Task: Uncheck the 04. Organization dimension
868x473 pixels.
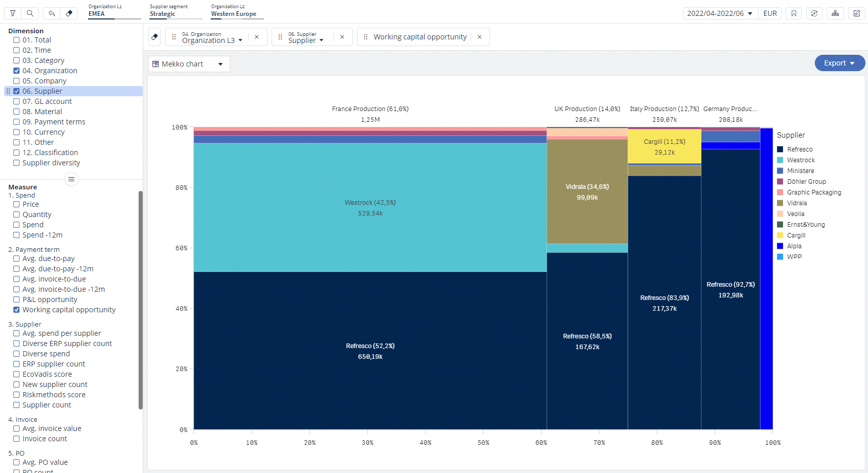Action: [x=16, y=71]
